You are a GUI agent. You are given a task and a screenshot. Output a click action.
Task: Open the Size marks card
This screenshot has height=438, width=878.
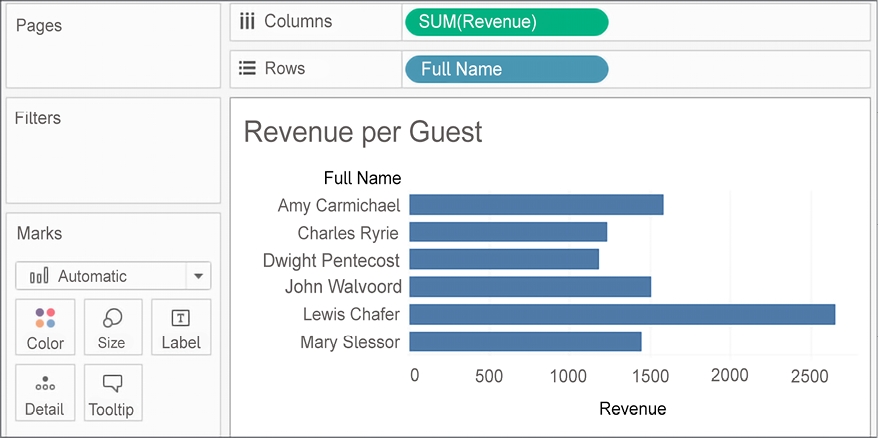[112, 319]
